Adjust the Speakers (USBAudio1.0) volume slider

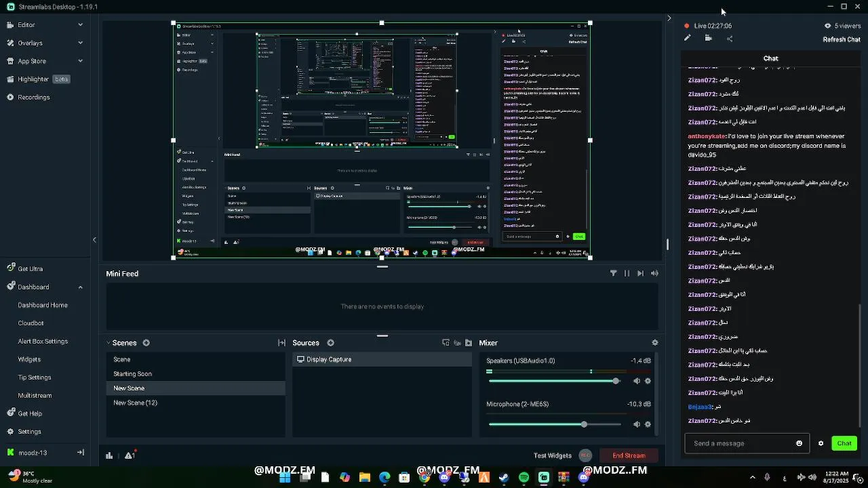pos(554,381)
